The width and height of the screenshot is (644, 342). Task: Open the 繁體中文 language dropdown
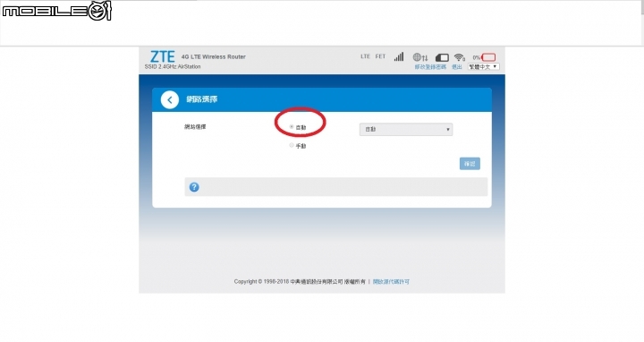click(x=484, y=66)
